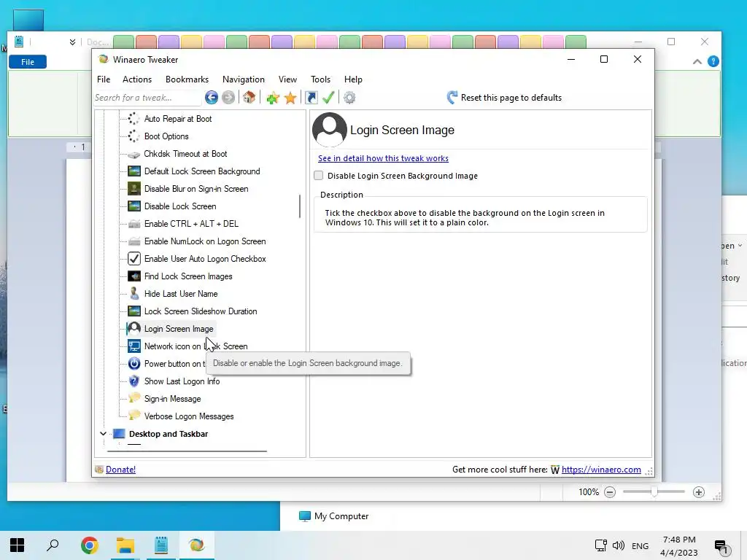Click the blue Back arrow in toolbar
Viewport: 747px width, 560px height.
212,98
